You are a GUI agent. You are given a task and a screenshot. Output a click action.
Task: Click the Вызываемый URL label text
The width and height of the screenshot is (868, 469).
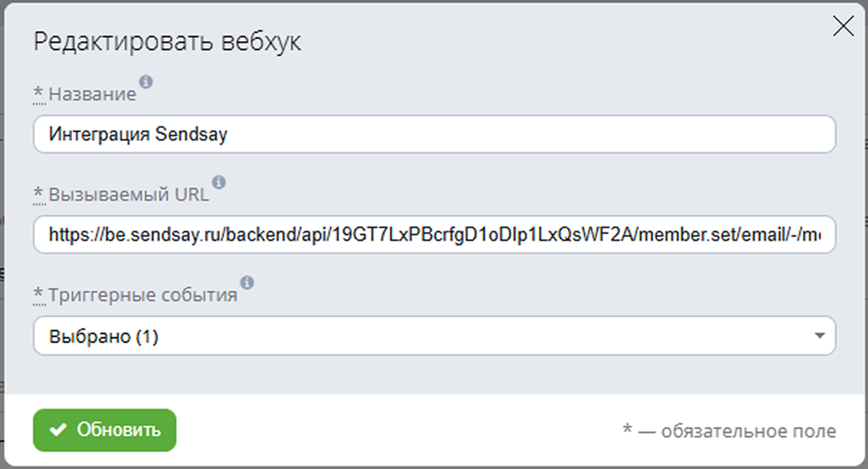(129, 192)
